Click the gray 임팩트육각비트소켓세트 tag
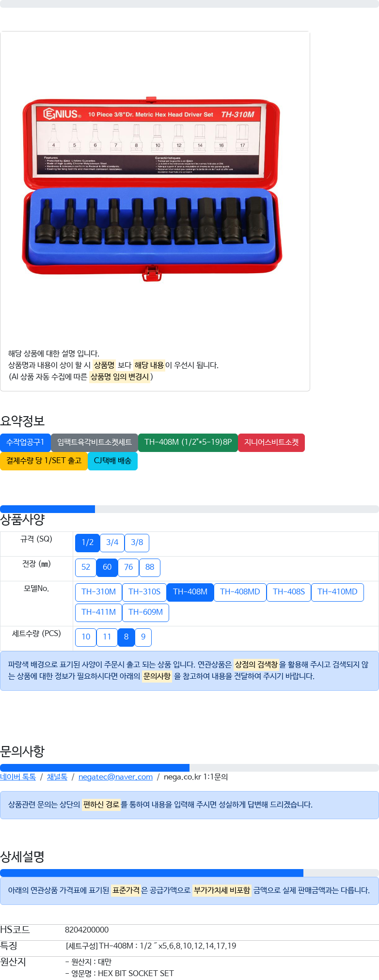 click(95, 442)
